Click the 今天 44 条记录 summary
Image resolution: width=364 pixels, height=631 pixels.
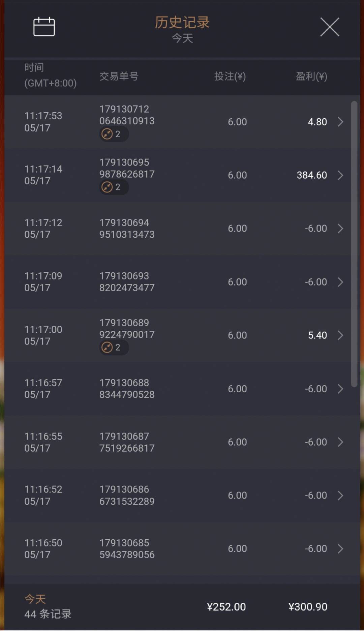tap(48, 607)
